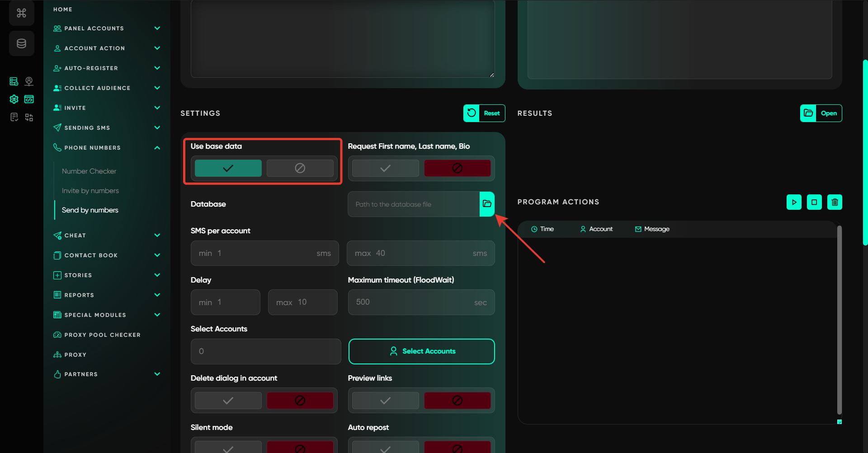Click the Reset settings button
The height and width of the screenshot is (453, 868).
coord(484,113)
